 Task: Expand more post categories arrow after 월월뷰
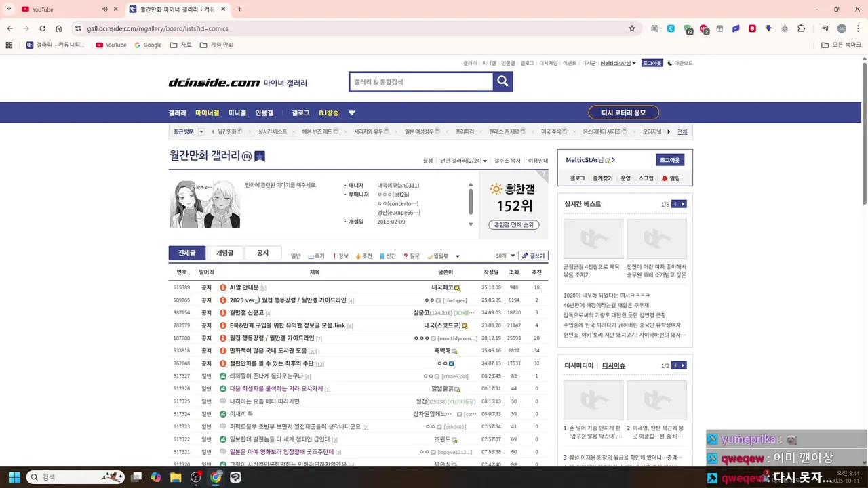pos(458,256)
